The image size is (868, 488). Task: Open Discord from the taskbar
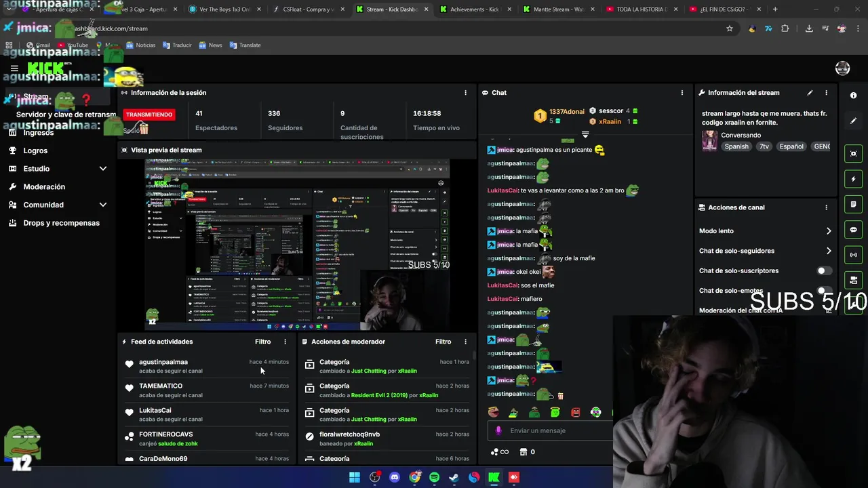(x=395, y=477)
